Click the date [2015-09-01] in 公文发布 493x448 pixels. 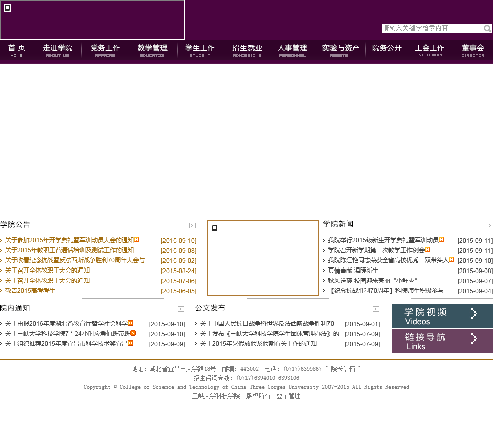click(x=362, y=324)
